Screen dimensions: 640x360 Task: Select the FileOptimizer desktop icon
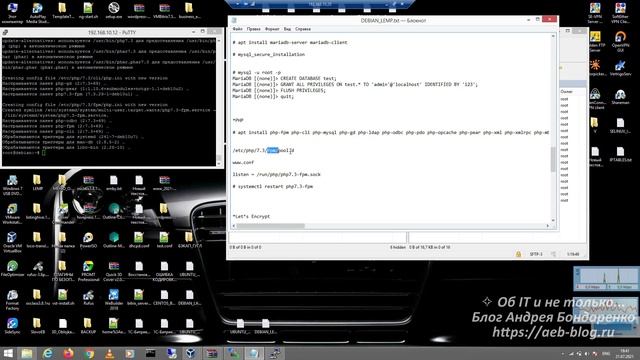click(12, 269)
